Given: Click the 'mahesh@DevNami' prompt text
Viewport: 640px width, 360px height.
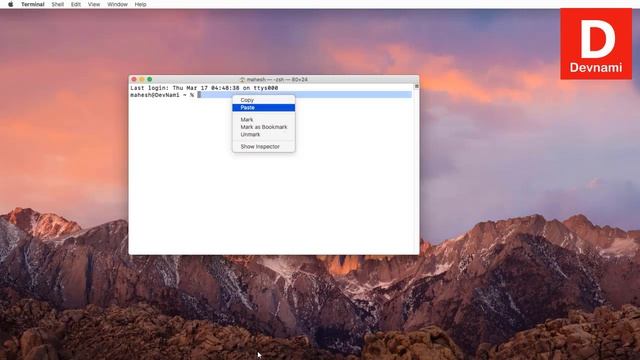Looking at the screenshot, I should [x=155, y=95].
